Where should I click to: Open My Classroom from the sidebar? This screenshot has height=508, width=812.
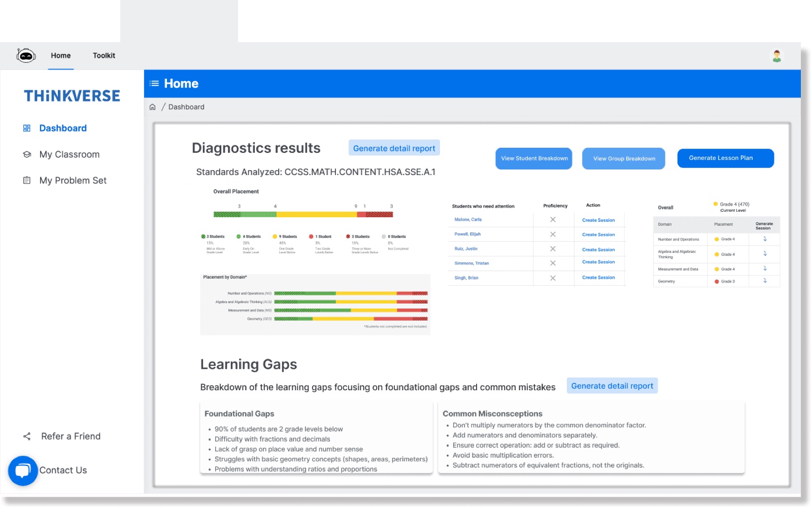click(x=70, y=154)
